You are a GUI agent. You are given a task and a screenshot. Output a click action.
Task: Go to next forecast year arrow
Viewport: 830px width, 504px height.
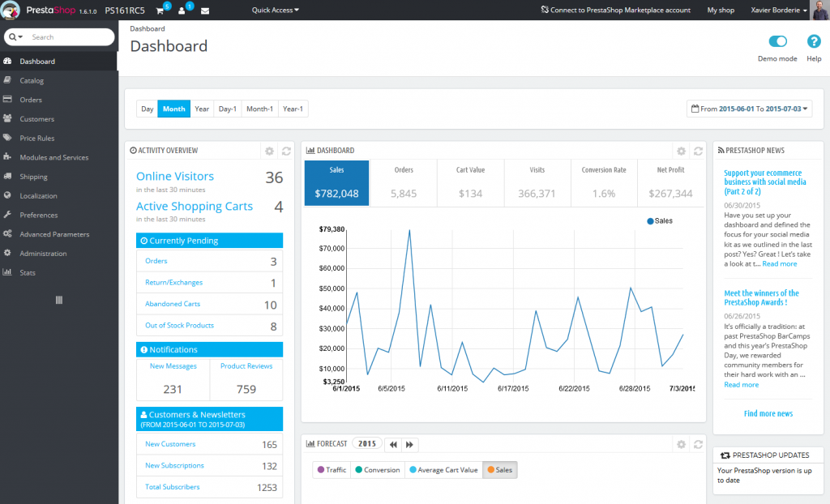(x=410, y=444)
